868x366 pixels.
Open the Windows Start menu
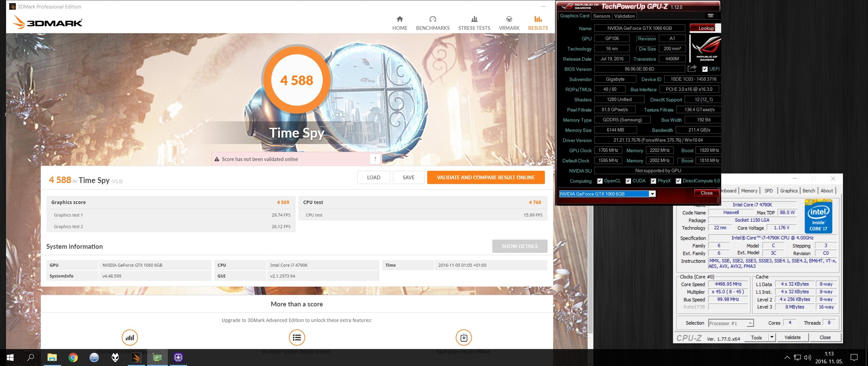(10, 358)
